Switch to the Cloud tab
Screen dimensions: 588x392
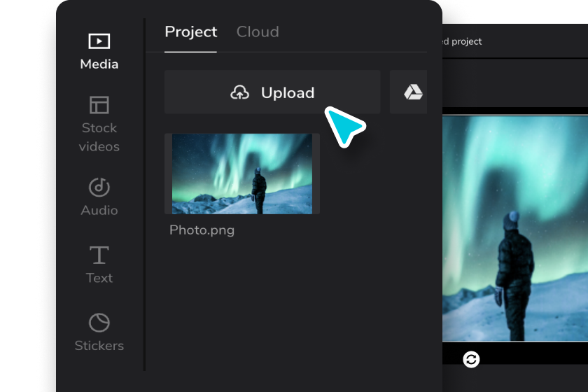pos(258,31)
